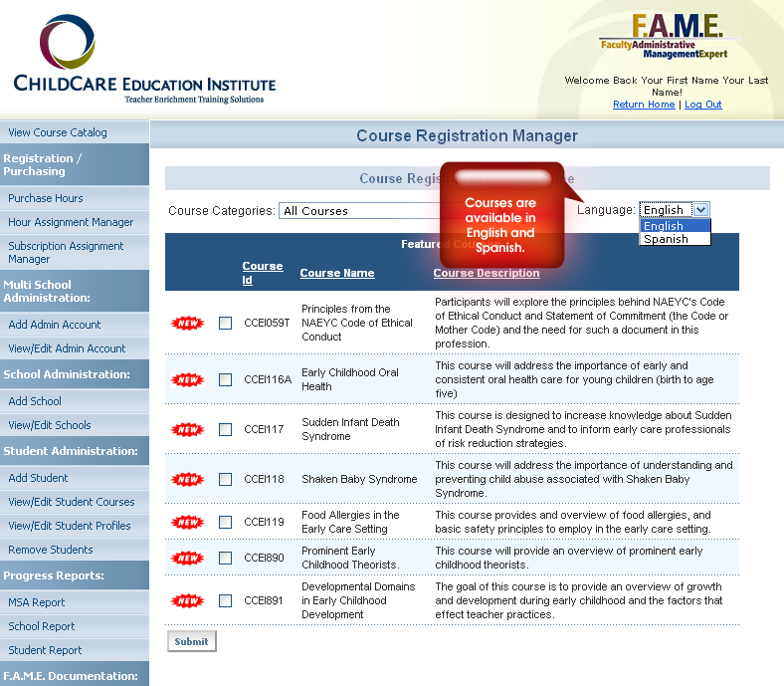Tick the Shaken Baby Syndrome checkbox
Viewport: 784px width, 686px height.
pyautogui.click(x=226, y=479)
